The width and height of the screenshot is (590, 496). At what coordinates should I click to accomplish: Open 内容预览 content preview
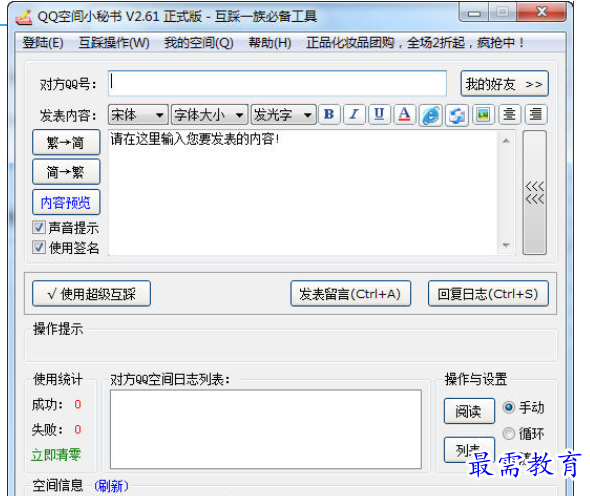66,202
